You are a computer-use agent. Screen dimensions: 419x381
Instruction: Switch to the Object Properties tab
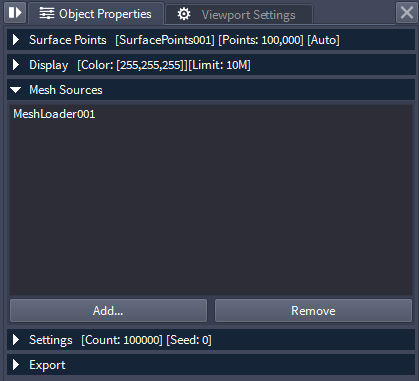point(96,14)
